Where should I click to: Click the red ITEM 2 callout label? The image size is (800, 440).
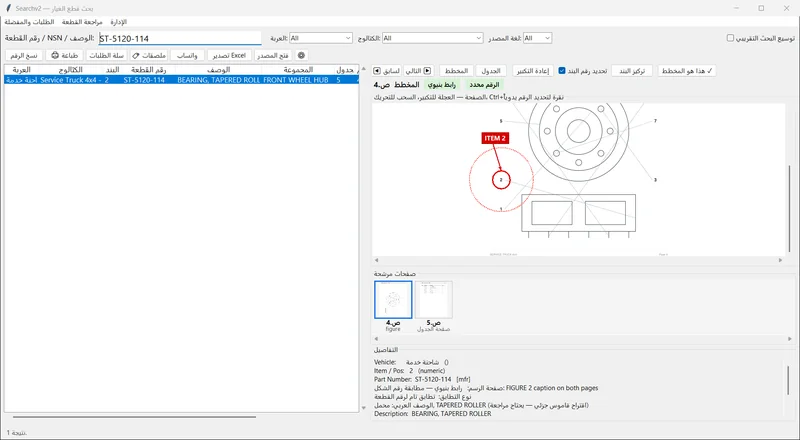tap(495, 138)
